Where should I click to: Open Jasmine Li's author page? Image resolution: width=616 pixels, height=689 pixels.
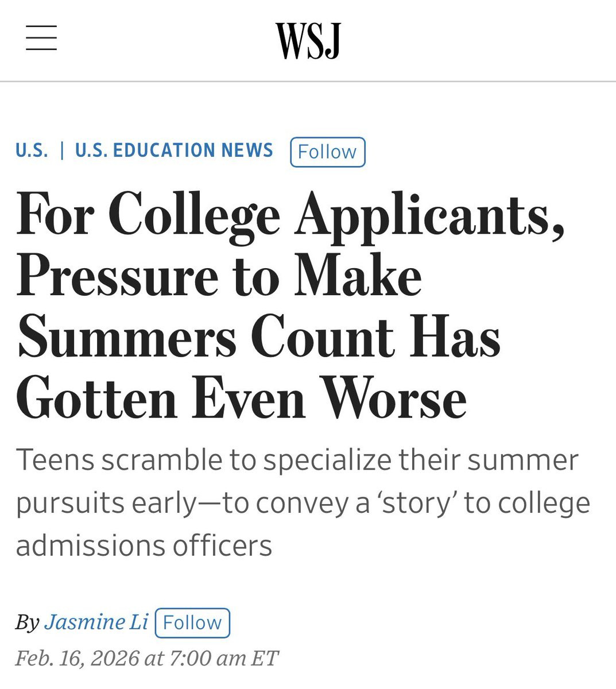96,622
